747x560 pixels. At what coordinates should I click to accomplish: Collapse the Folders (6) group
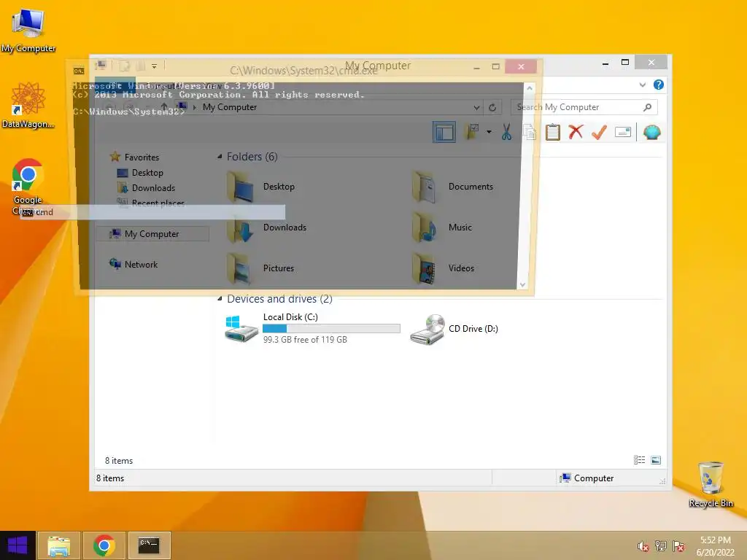coord(220,156)
